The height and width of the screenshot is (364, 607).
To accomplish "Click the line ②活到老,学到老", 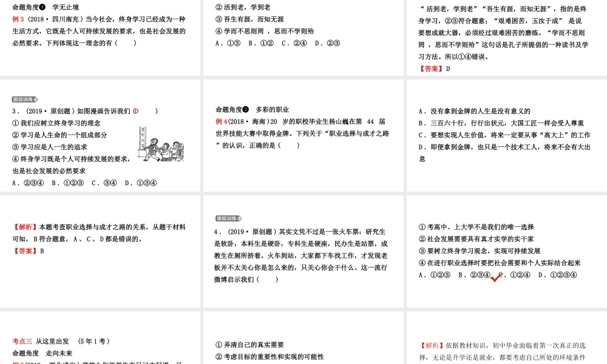I will [243, 7].
